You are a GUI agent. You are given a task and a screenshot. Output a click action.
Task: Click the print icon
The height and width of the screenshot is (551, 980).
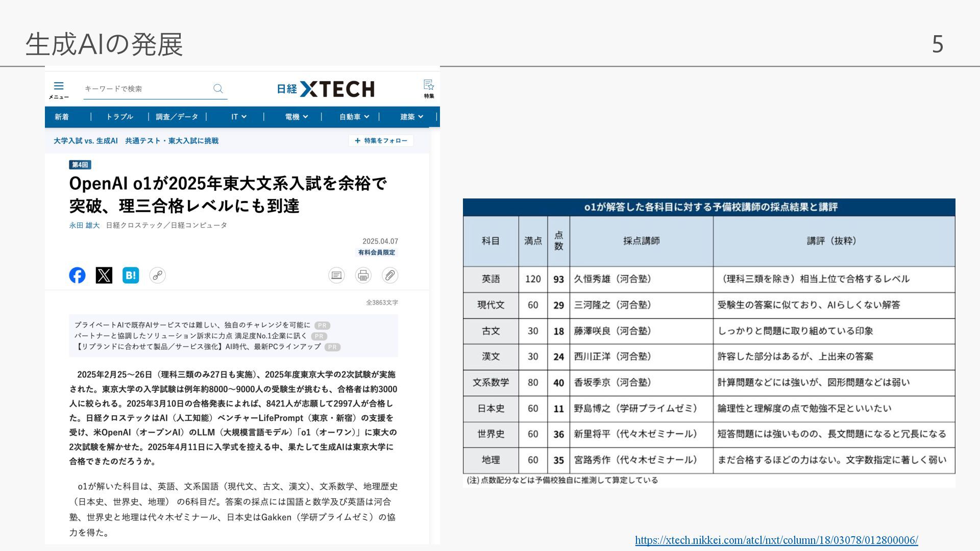click(x=363, y=275)
